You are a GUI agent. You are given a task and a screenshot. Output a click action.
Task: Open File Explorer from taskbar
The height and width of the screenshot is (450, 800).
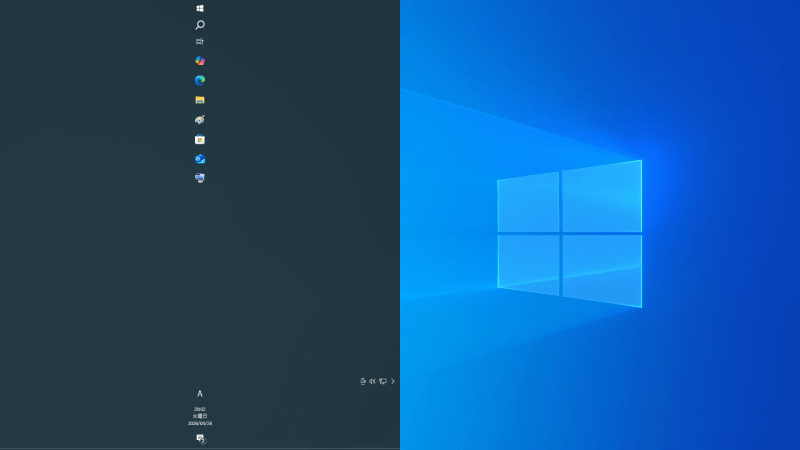pos(200,100)
